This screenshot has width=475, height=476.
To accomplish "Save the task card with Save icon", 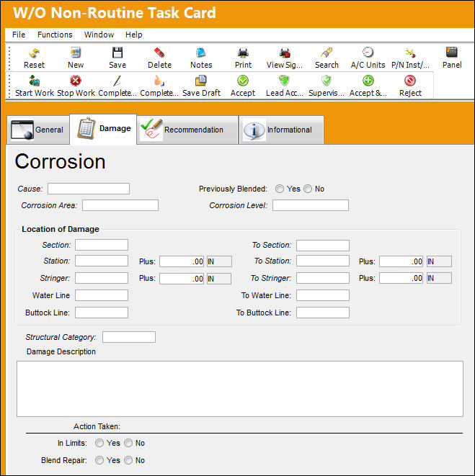I will [117, 53].
